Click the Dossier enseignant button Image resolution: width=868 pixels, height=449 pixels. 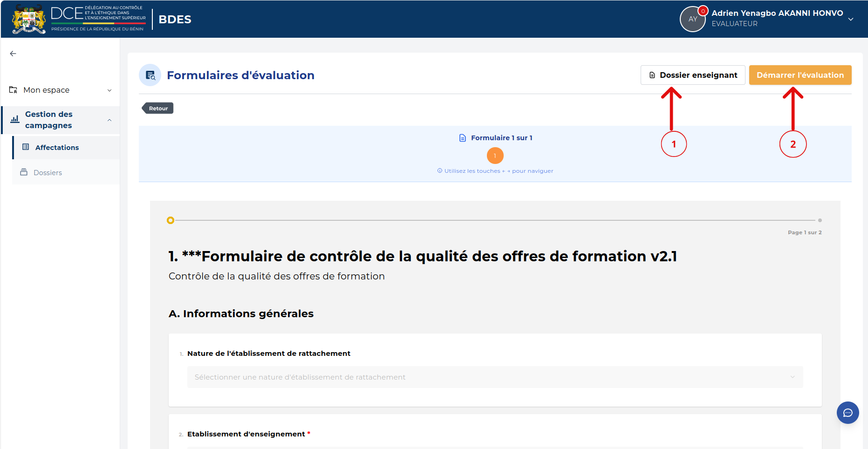(693, 75)
